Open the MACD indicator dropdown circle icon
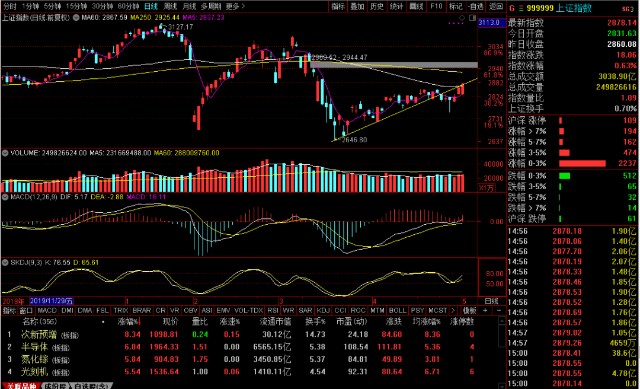The width and height of the screenshot is (640, 389). (5, 197)
